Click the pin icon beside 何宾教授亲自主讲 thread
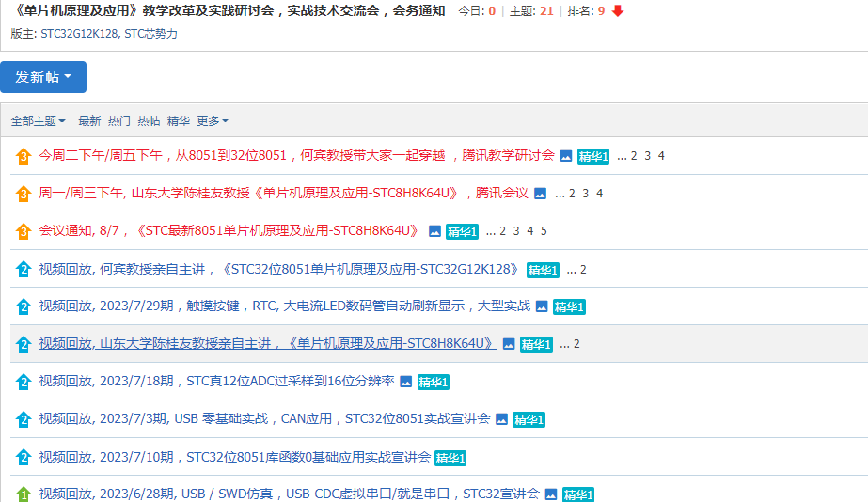Viewport: 868px width, 502px height. click(23, 270)
